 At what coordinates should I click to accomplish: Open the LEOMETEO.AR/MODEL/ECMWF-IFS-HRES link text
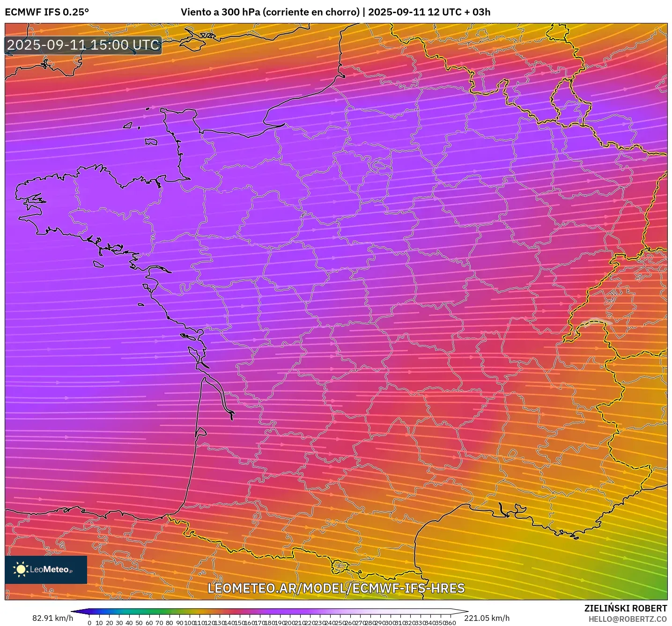click(x=336, y=588)
